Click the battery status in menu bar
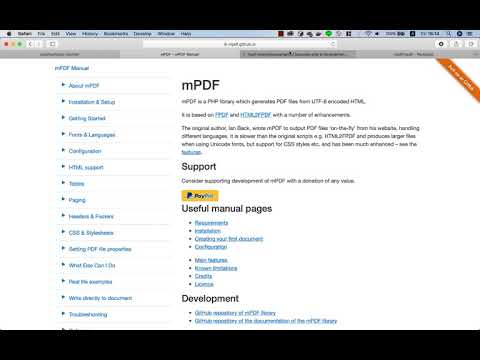 click(395, 34)
